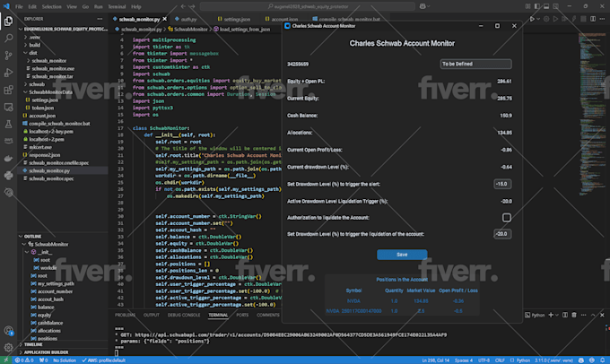Split the terminal panel

pyautogui.click(x=565, y=315)
